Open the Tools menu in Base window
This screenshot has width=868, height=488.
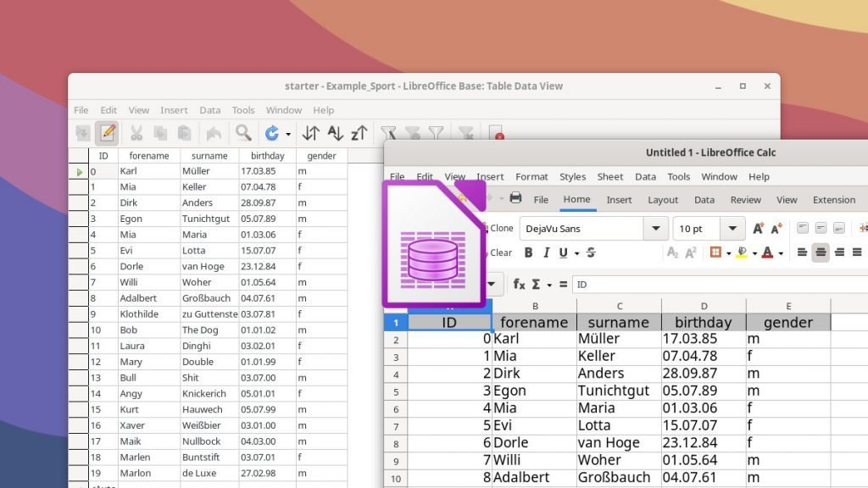[x=243, y=110]
